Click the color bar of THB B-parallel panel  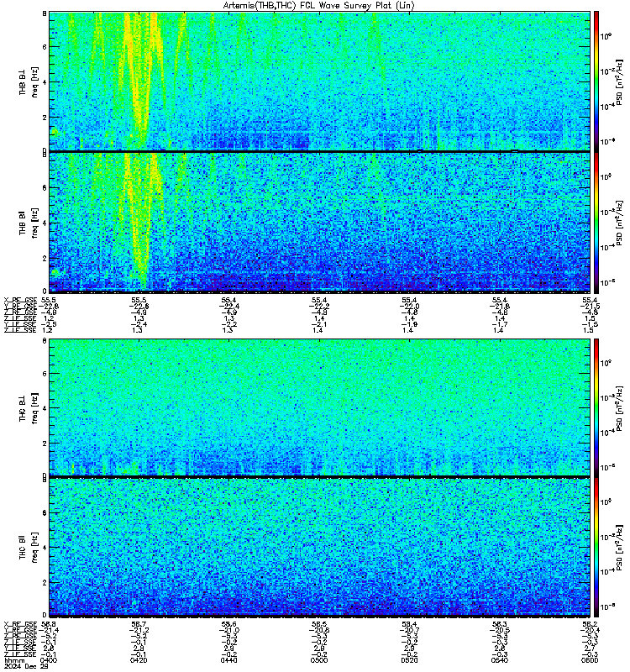[596, 223]
